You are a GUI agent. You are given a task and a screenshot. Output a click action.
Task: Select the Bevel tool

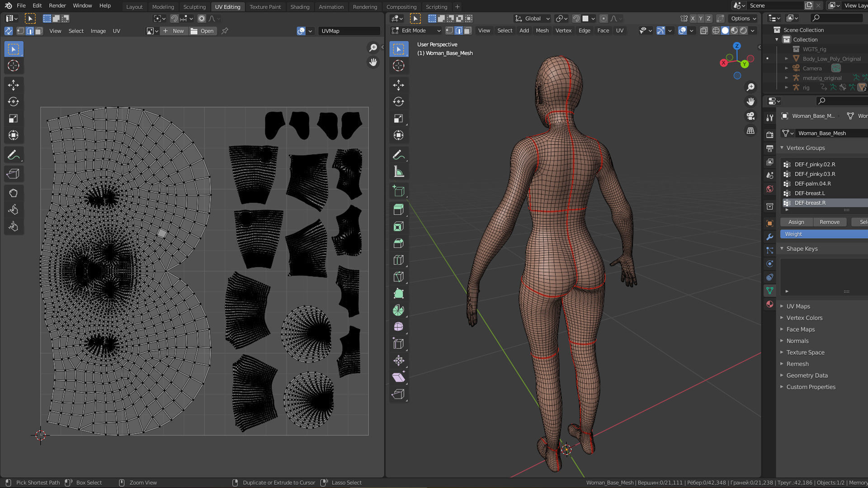point(399,243)
